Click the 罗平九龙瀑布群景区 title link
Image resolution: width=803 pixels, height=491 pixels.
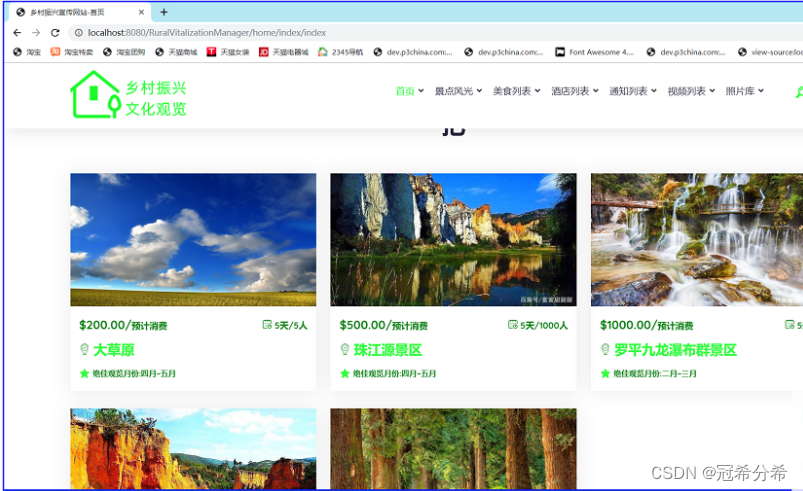click(675, 350)
